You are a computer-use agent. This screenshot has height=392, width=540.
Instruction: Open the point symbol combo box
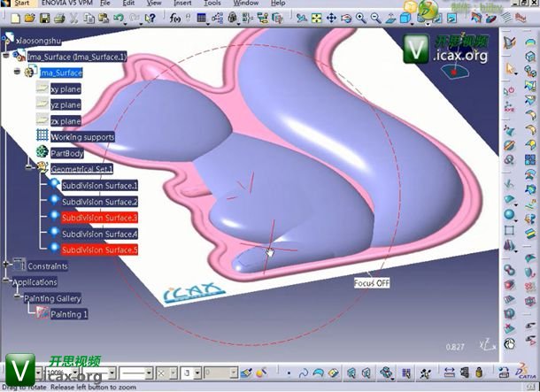coord(166,373)
